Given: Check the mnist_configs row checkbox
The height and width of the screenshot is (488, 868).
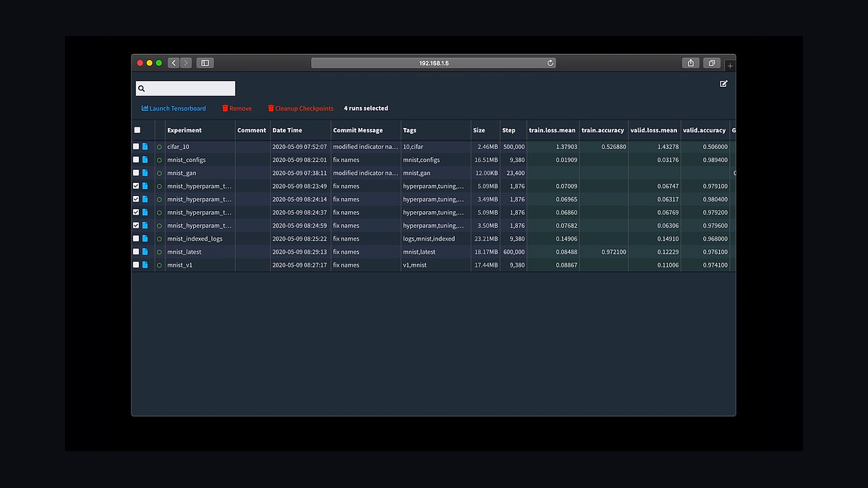Looking at the screenshot, I should [x=136, y=160].
